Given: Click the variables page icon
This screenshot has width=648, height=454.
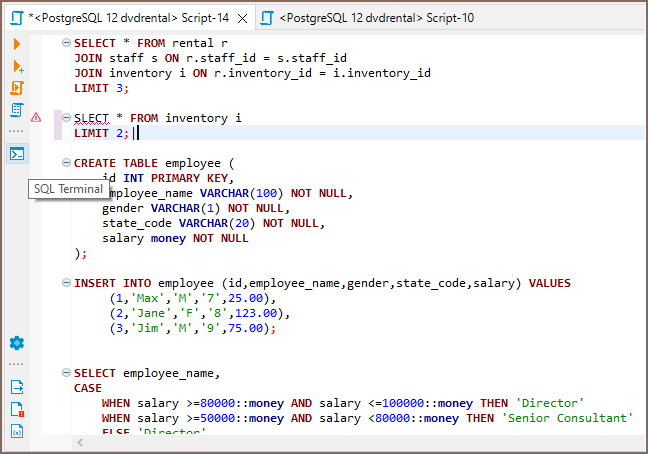Looking at the screenshot, I should (x=17, y=431).
